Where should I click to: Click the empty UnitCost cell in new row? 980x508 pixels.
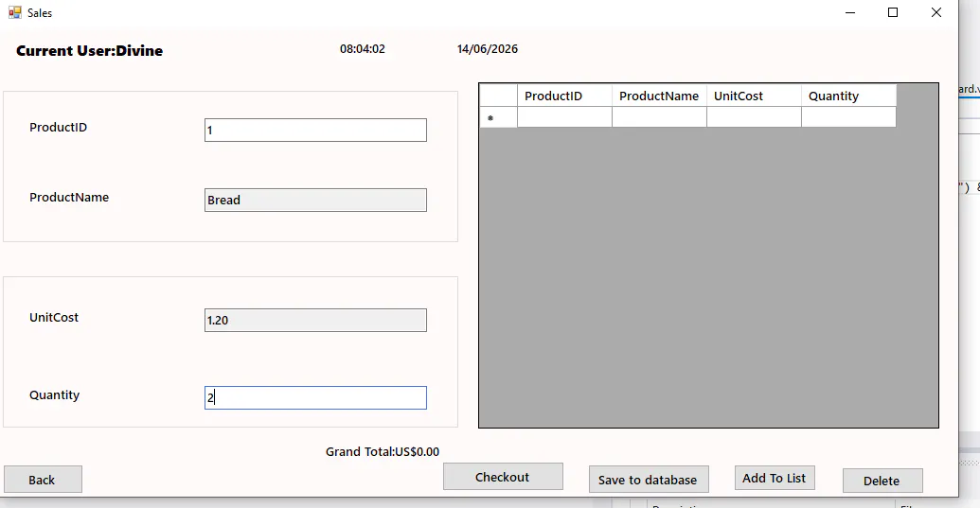pos(754,117)
